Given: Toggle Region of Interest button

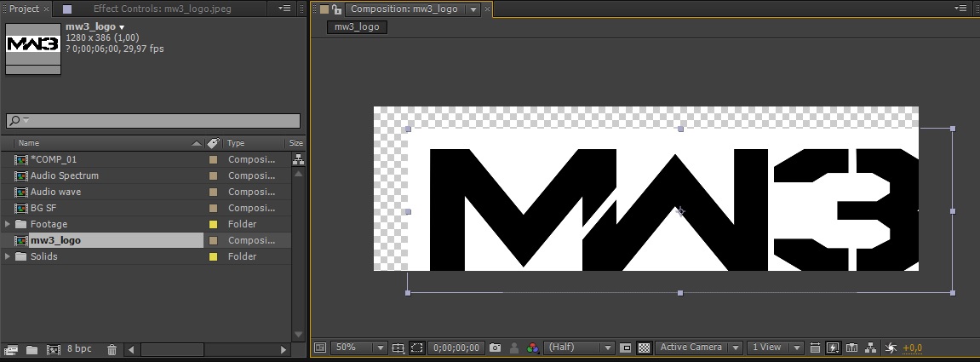Looking at the screenshot, I should [626, 348].
